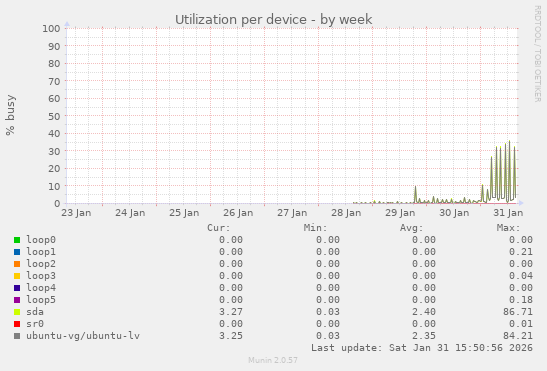547x371 pixels.
Task: Click the 30 Jan x-axis label
Action: pos(454,213)
